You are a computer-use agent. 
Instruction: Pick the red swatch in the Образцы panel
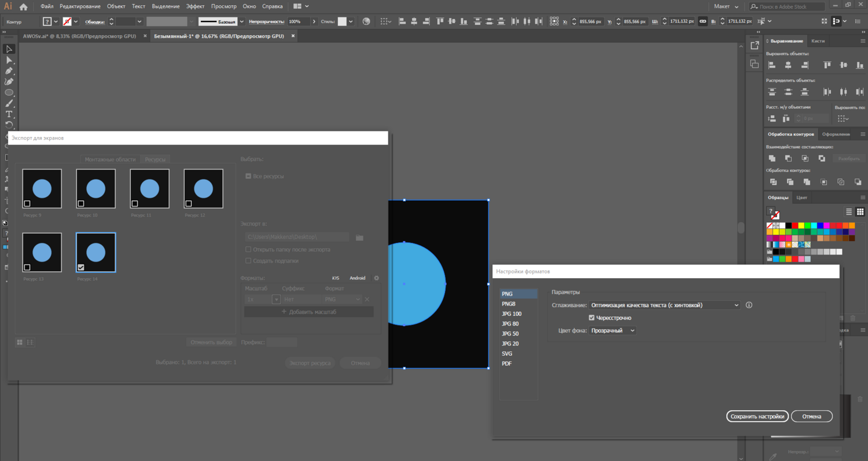point(795,226)
